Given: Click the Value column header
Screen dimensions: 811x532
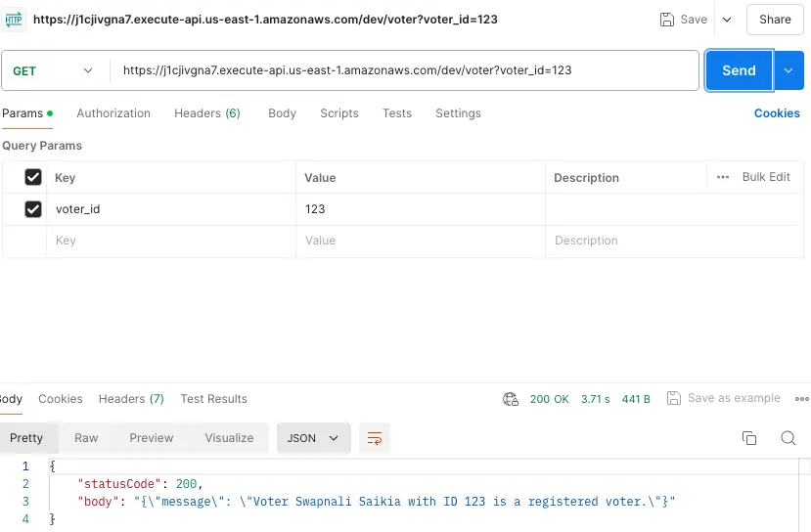Looking at the screenshot, I should [320, 178].
